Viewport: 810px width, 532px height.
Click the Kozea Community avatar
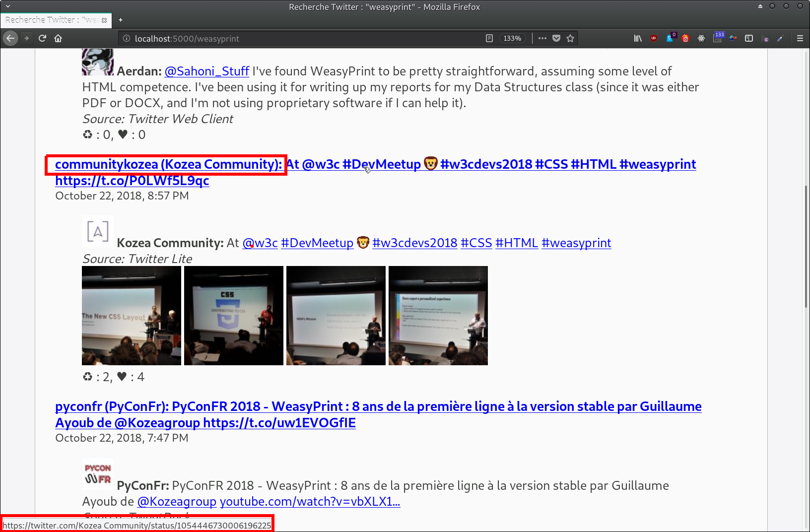coord(98,231)
